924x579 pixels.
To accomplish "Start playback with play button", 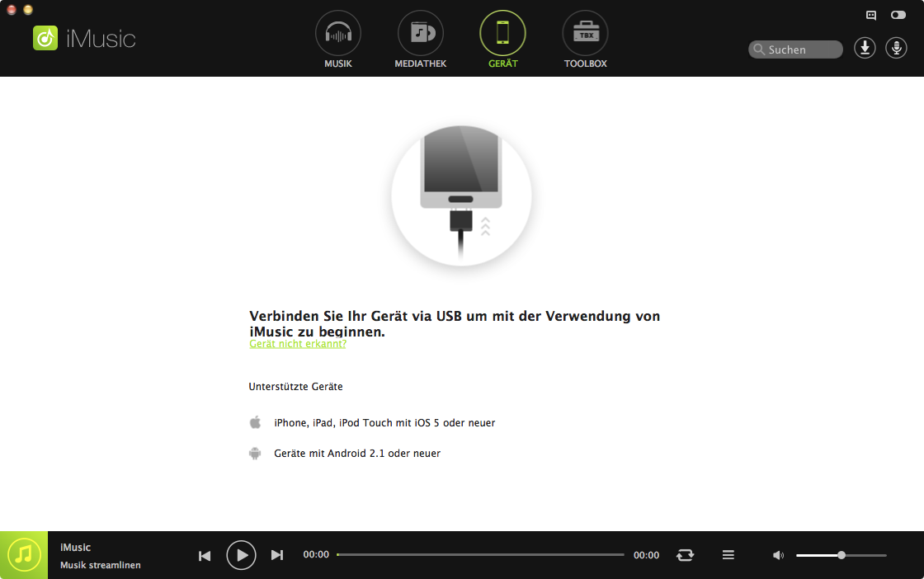I will point(241,555).
